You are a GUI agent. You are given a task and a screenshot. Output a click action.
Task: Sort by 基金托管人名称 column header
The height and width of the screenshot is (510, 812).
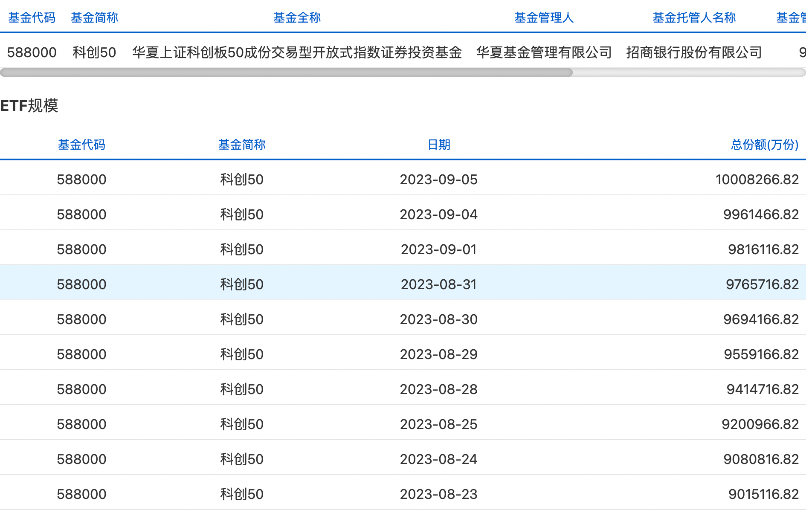(x=694, y=17)
